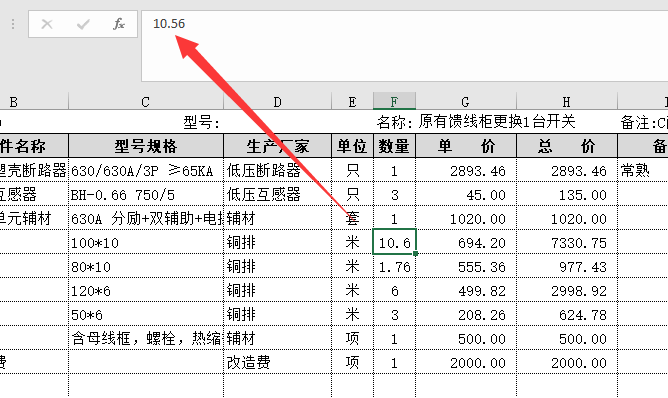Image resolution: width=668 pixels, height=398 pixels.
Task: Select the active quantity cell 10.6
Action: [394, 242]
